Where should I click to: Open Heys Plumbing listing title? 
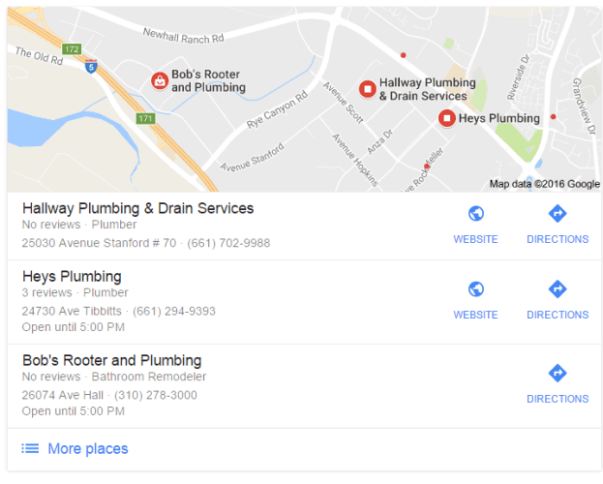[x=72, y=276]
